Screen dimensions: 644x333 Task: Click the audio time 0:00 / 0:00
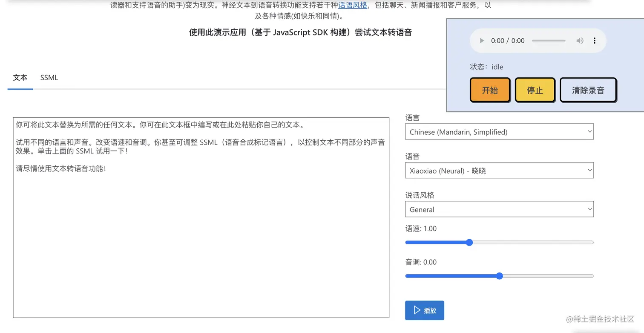(508, 41)
